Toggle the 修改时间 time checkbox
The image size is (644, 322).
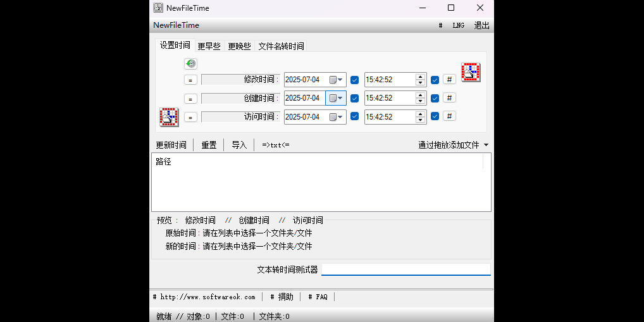[x=435, y=80]
